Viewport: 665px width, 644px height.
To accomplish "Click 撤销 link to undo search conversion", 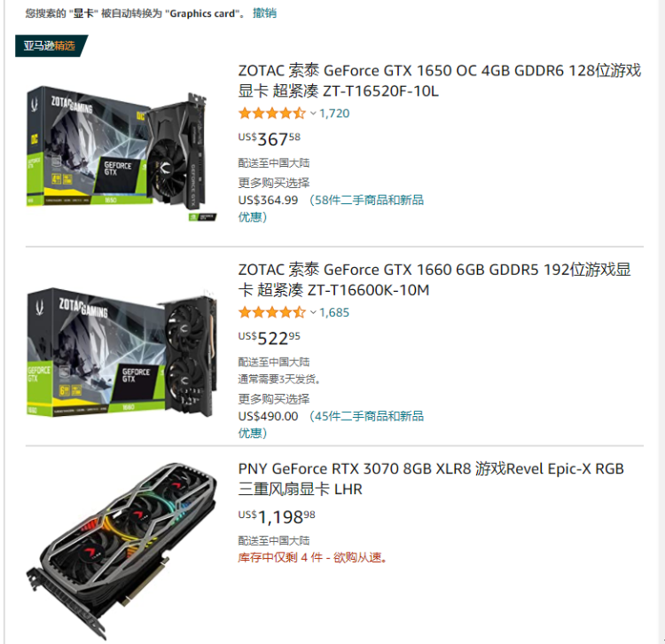I will tap(264, 13).
